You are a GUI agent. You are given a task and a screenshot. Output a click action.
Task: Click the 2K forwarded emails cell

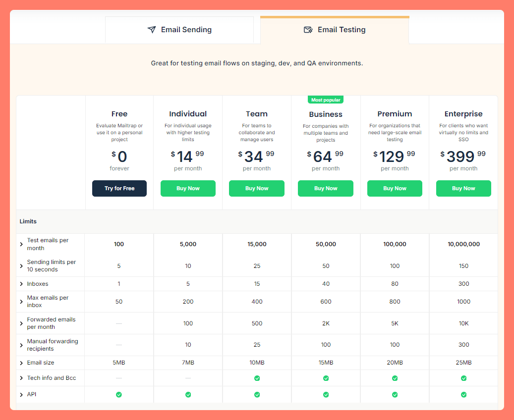point(326,323)
